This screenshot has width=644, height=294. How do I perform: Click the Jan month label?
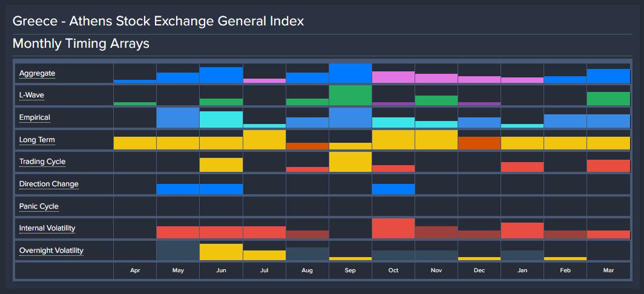pos(522,270)
